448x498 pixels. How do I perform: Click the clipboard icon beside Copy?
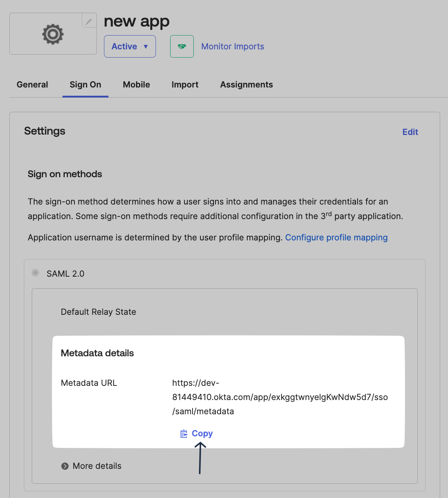pyautogui.click(x=184, y=433)
